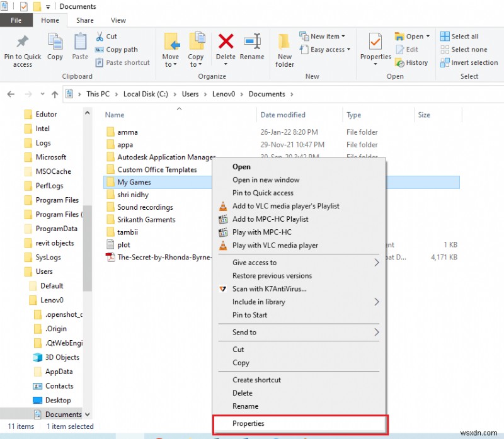504x439 pixels.
Task: Open recent locations dropdown arrow in navigation bar
Action: [x=42, y=94]
